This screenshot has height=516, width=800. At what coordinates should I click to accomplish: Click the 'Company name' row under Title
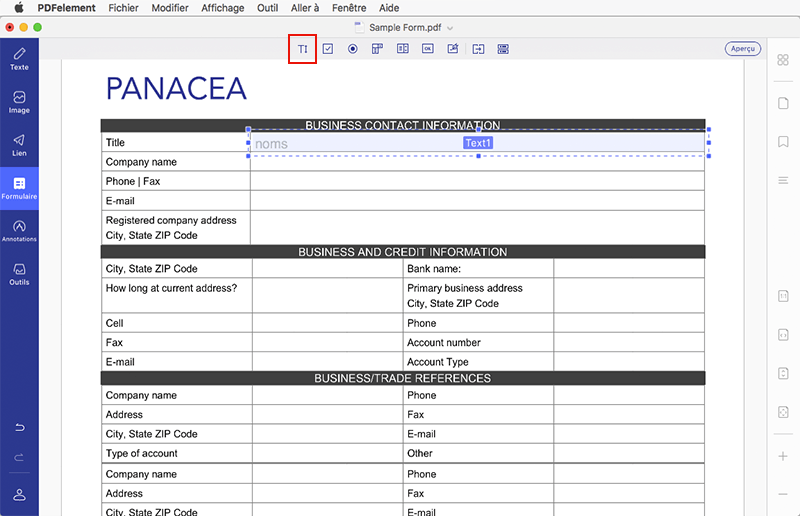coord(403,162)
